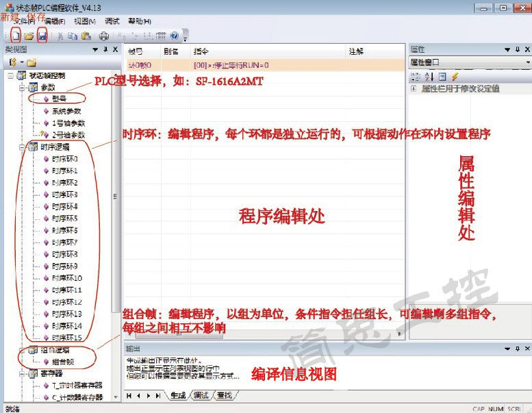This screenshot has height=413, width=532.
Task: Copy with the toolbar copy icon
Action: tap(73, 36)
